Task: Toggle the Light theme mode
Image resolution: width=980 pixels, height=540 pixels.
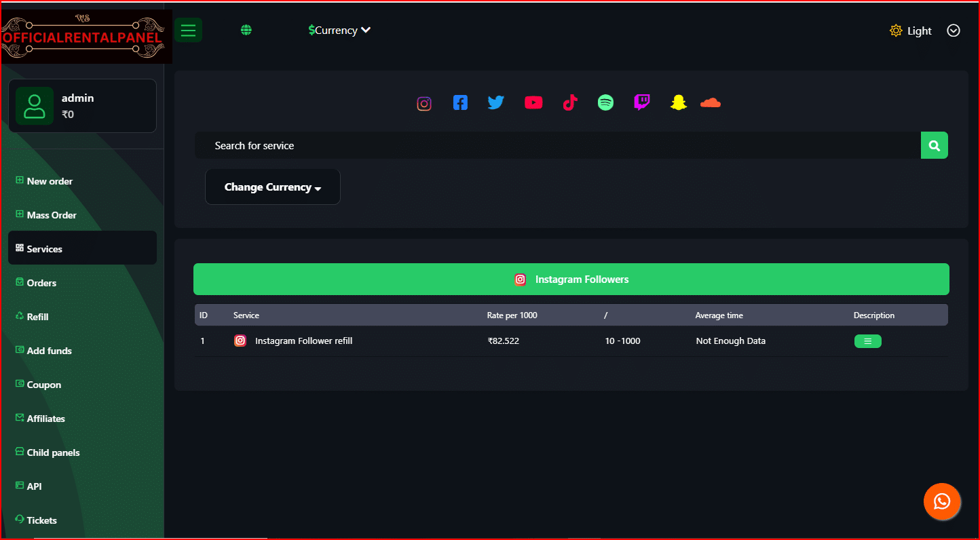Action: coord(911,31)
